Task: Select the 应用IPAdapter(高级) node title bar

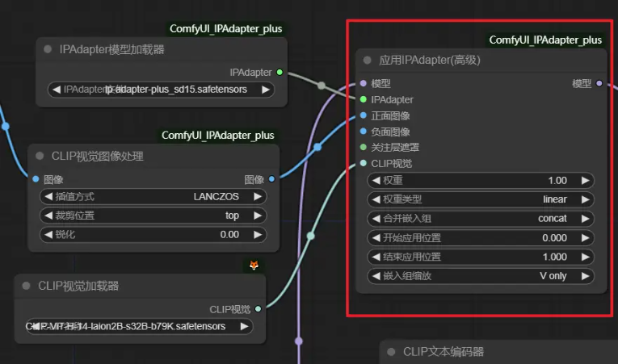Action: (x=481, y=61)
